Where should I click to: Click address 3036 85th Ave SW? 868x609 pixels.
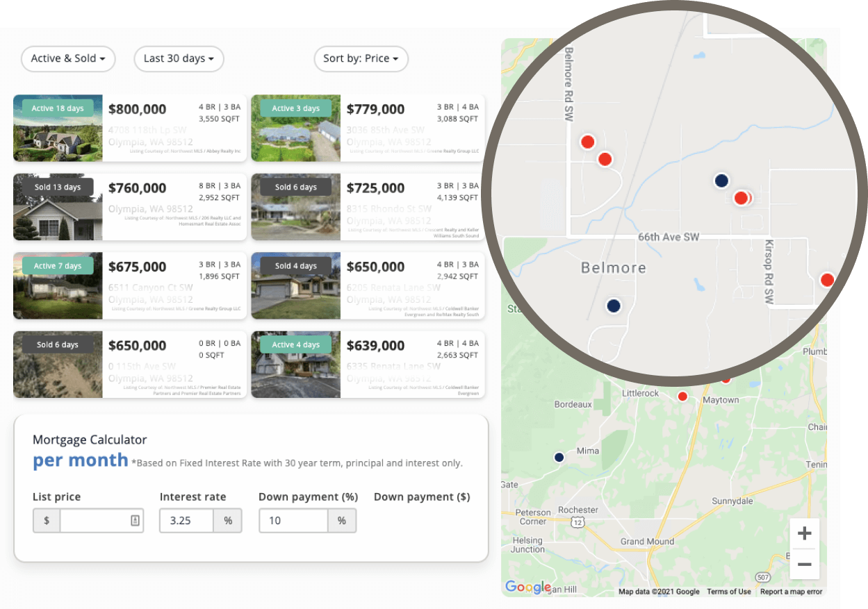tap(386, 130)
